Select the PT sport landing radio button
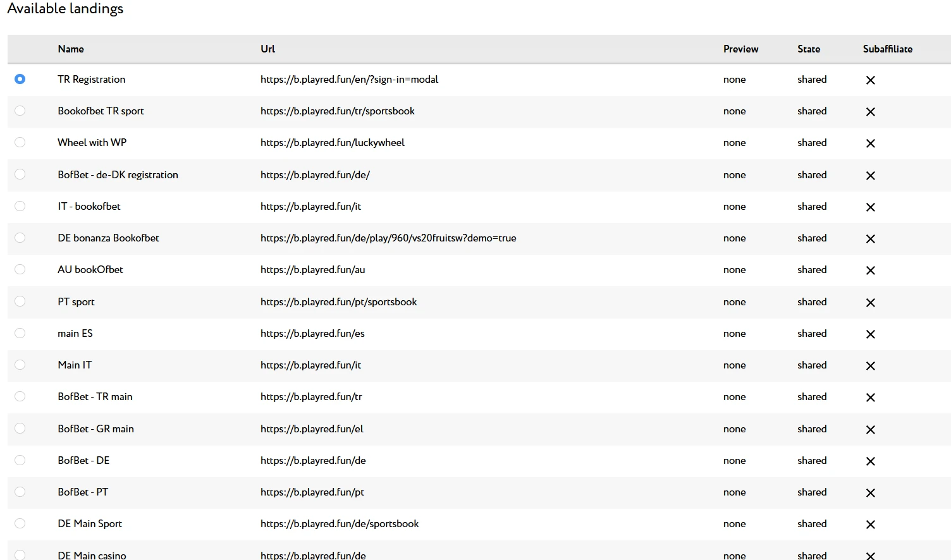This screenshot has width=951, height=560. click(x=20, y=301)
